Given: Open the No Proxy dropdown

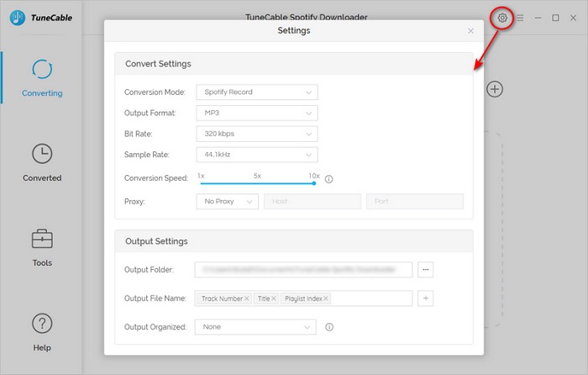Looking at the screenshot, I should pyautogui.click(x=228, y=202).
